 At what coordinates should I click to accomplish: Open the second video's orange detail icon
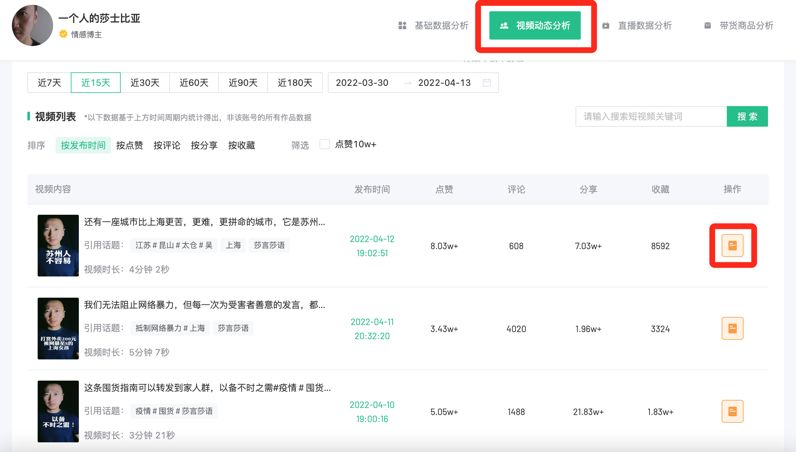tap(732, 328)
